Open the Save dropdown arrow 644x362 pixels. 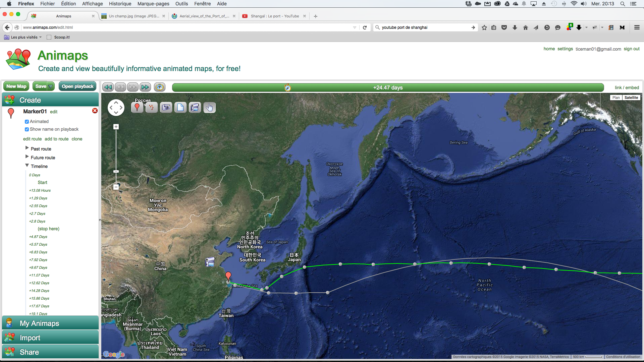[51, 86]
